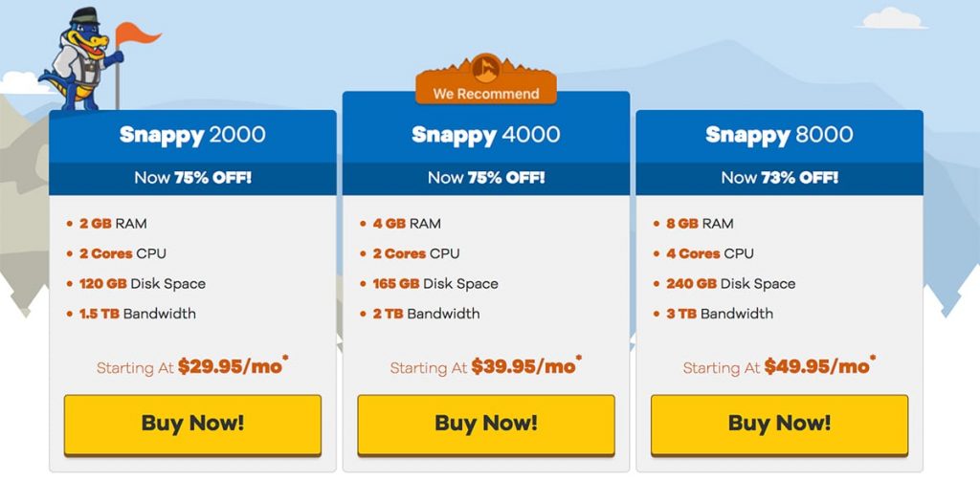The image size is (980, 481).
Task: Click the Snappy gator mascot with flag
Action: pos(81,59)
